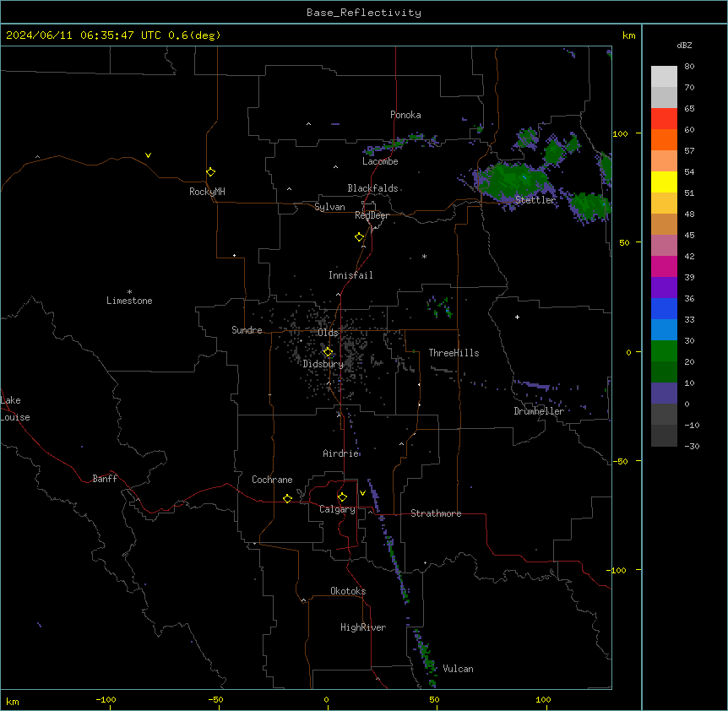Click the RockyMH label
Screen dimensions: 728x711
click(x=207, y=192)
